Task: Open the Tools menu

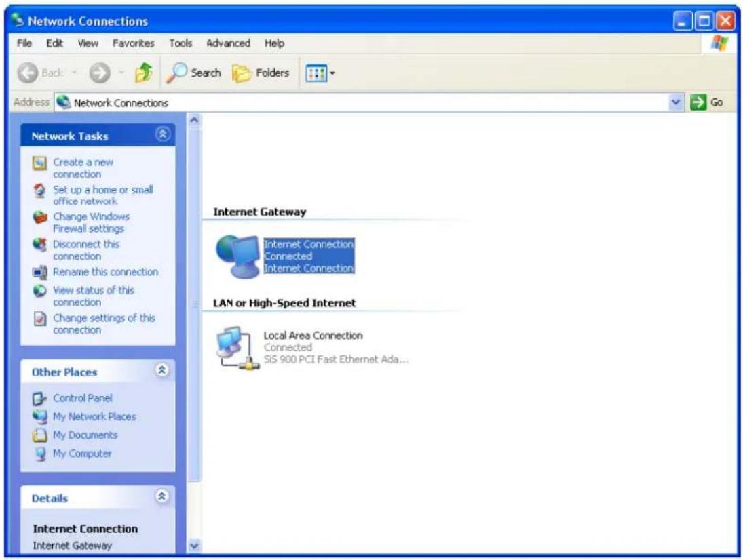Action: [180, 43]
